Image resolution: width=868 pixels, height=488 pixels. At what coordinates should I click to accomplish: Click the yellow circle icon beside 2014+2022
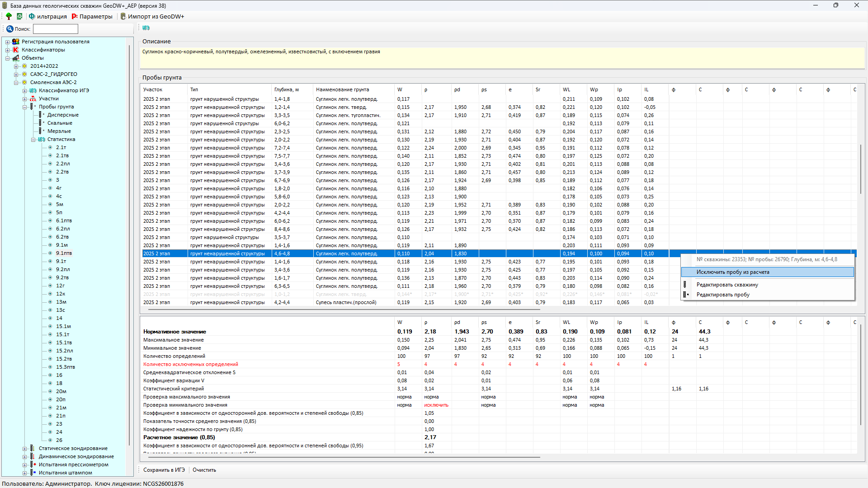pos(24,66)
